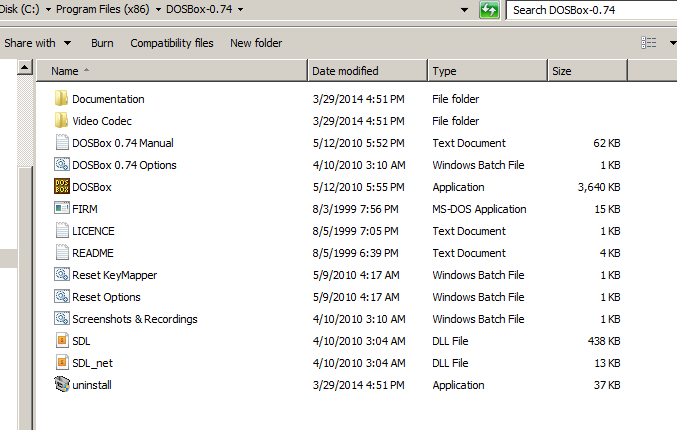The width and height of the screenshot is (677, 430).
Task: Select the README file name
Action: click(x=93, y=253)
